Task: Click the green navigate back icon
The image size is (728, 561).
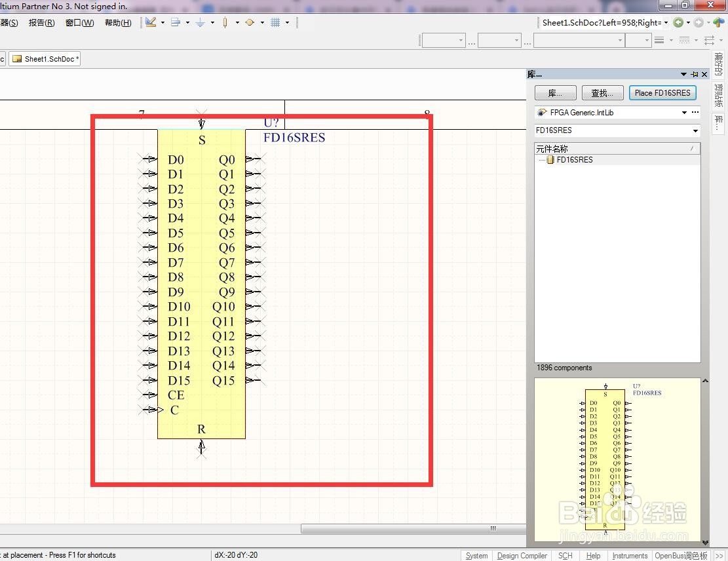Action: pos(678,22)
